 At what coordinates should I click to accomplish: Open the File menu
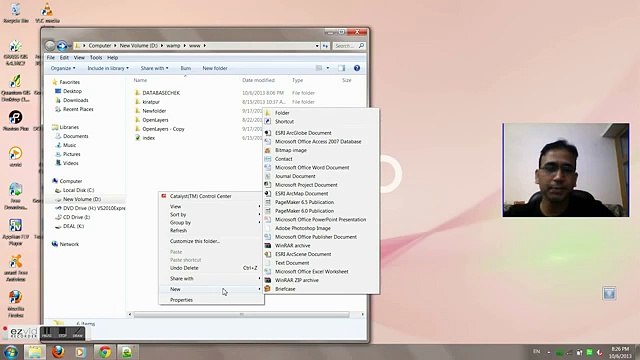[51, 58]
